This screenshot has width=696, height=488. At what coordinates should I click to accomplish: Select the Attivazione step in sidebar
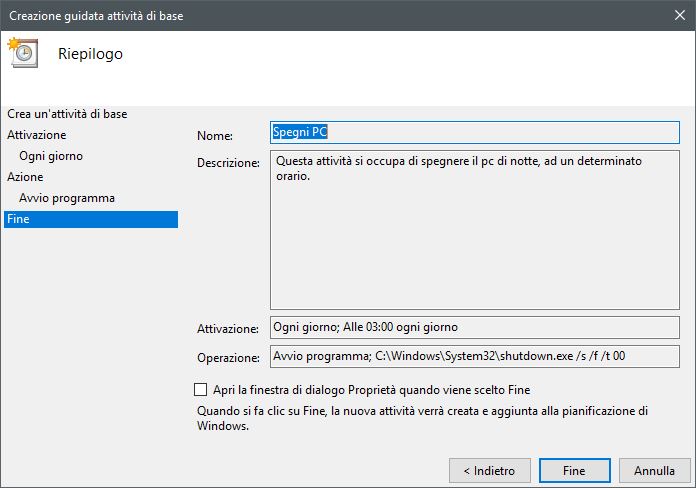(x=36, y=135)
